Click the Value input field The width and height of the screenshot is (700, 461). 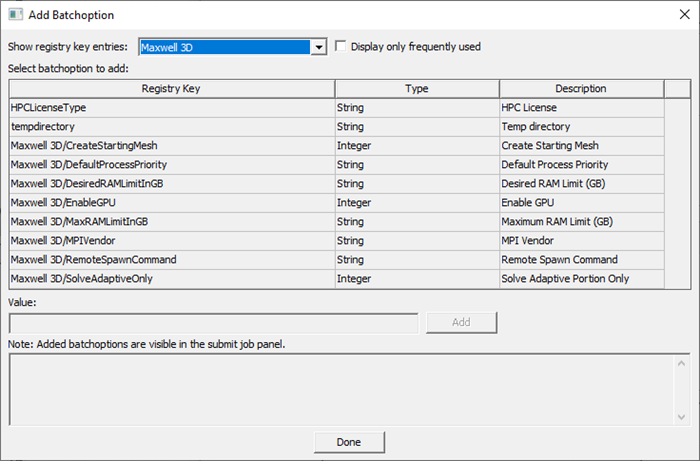[x=214, y=323]
